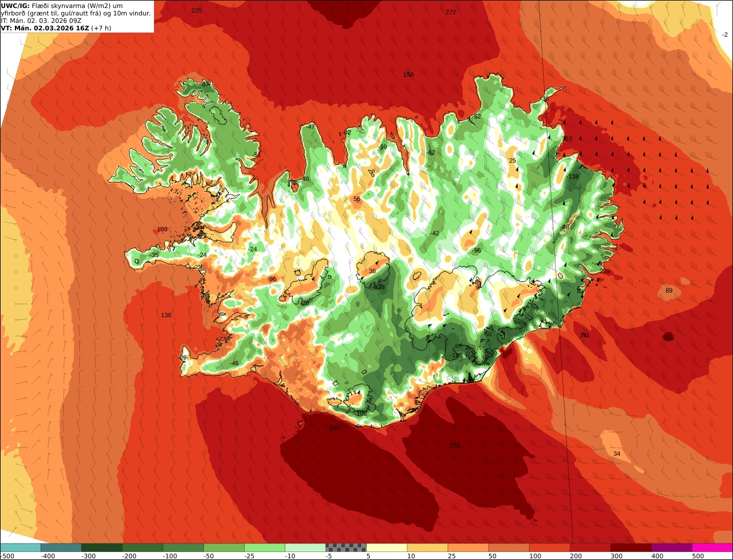Image resolution: width=733 pixels, height=560 pixels.
Task: Click the map value -62 in north Iceland
Action: pos(431,152)
